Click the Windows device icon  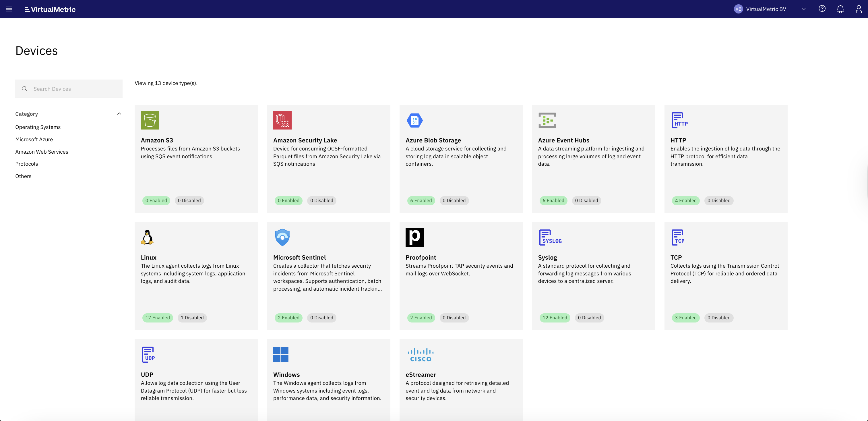[x=281, y=354]
